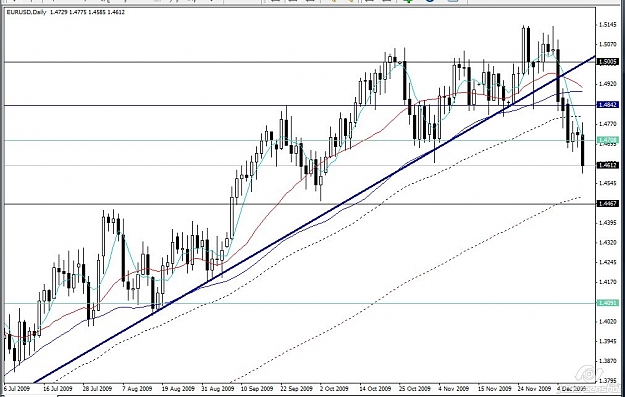The height and width of the screenshot is (397, 625).
Task: Click the 2 Oct 2009 date label
Action: (334, 388)
